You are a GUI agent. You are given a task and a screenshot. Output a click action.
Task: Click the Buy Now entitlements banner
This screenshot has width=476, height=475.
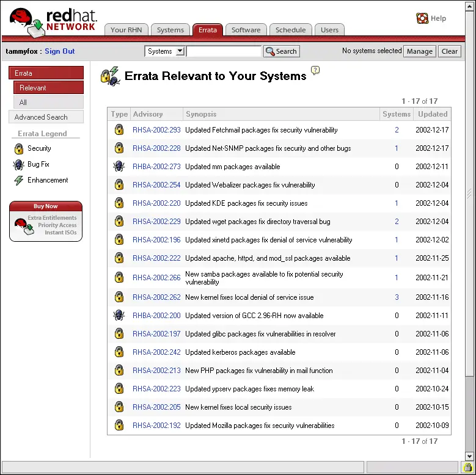[x=46, y=221]
